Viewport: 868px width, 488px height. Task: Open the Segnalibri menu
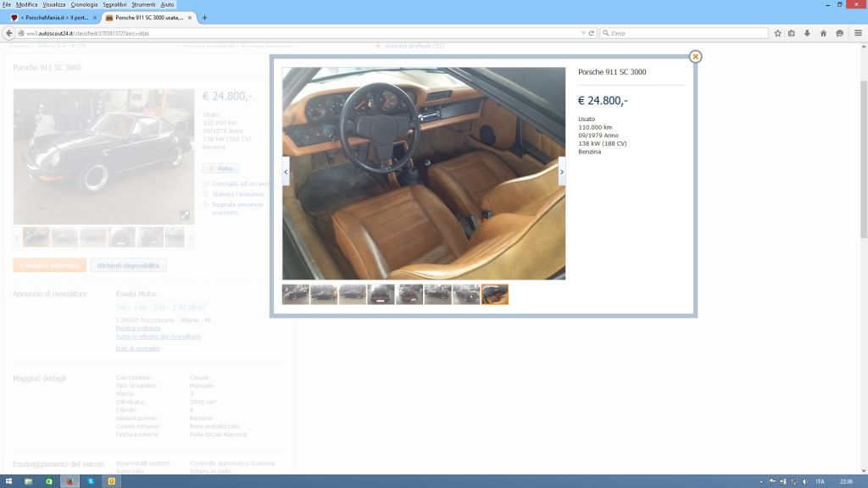(114, 4)
